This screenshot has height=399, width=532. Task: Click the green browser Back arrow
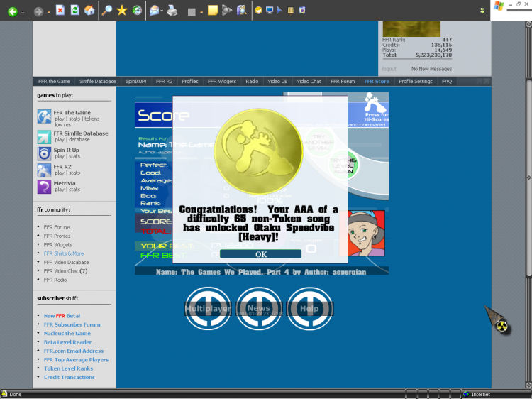(12, 11)
